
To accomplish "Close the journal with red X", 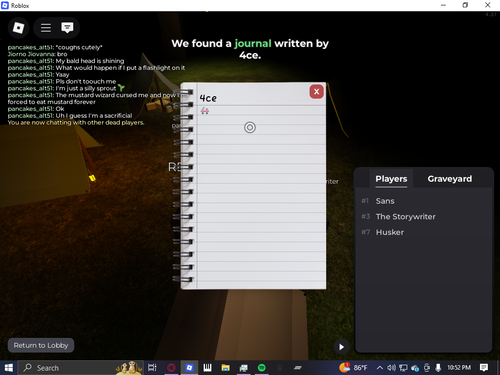I will click(x=316, y=91).
